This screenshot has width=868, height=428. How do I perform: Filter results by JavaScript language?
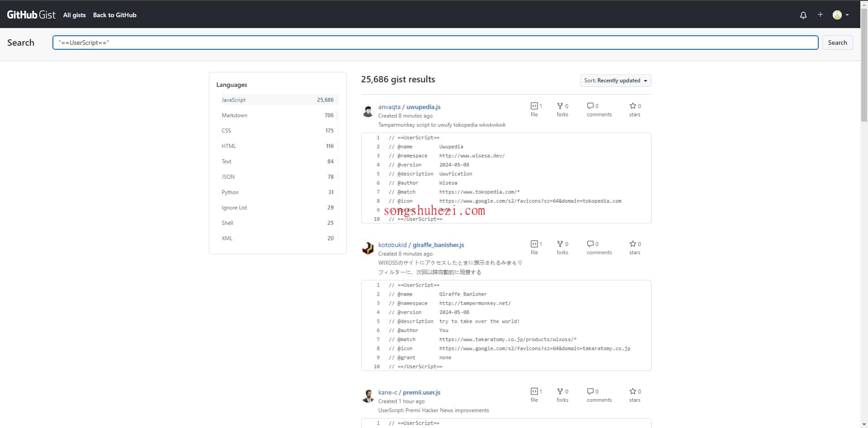[278, 100]
